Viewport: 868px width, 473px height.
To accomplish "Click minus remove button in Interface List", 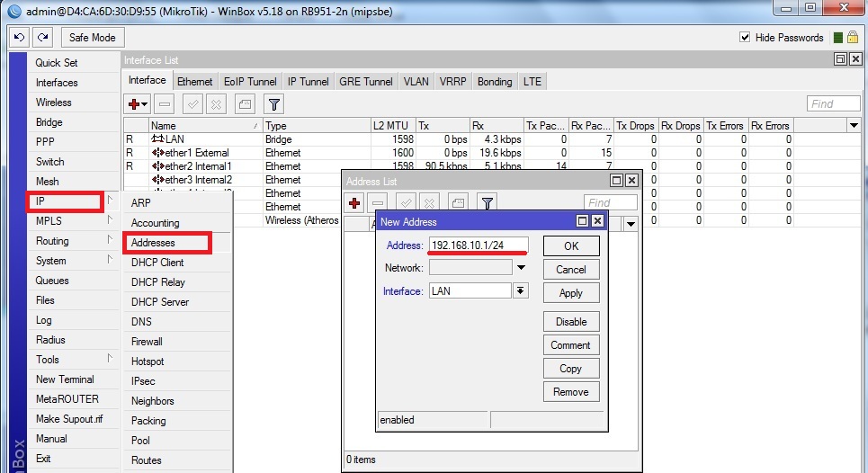I will point(165,104).
